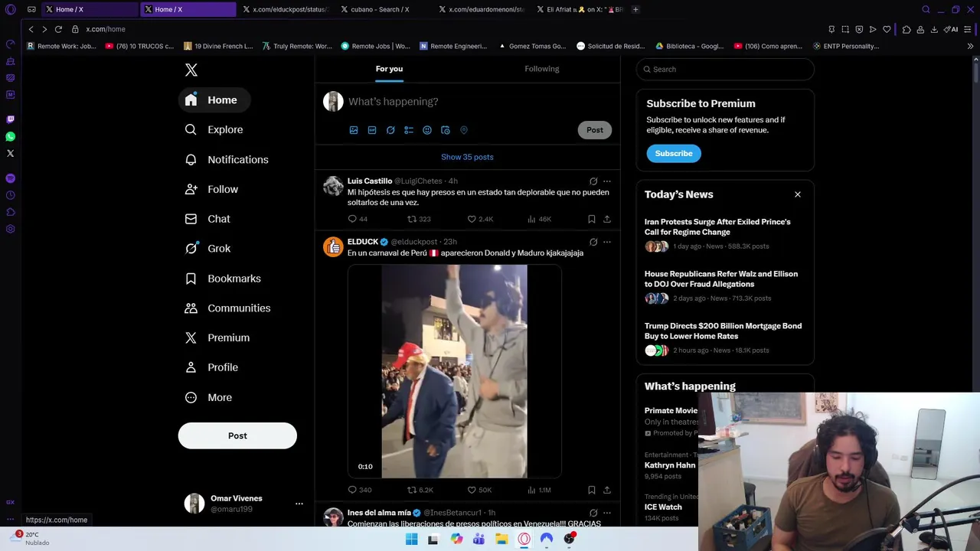Open Profile from the sidebar

[211, 367]
